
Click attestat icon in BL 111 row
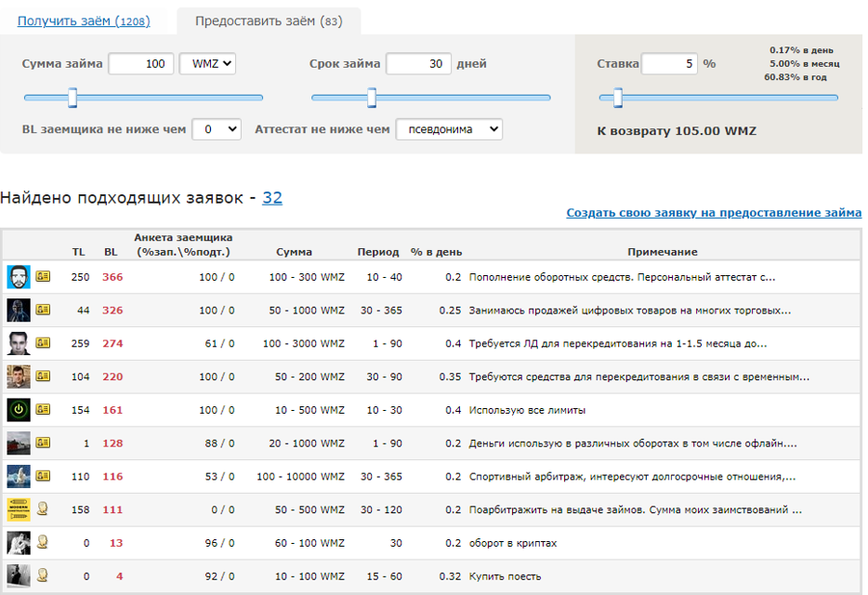point(43,509)
